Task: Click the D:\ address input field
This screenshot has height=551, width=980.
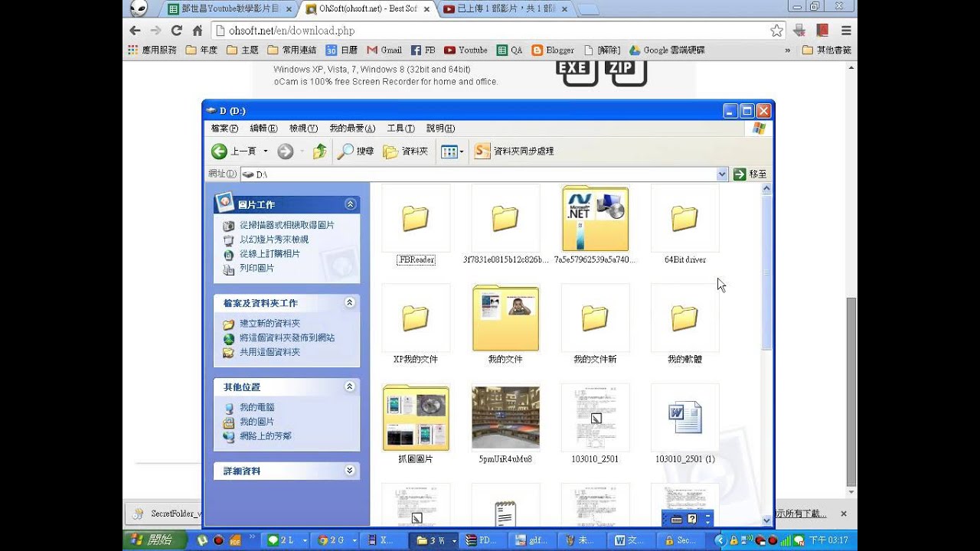Action: pyautogui.click(x=484, y=174)
